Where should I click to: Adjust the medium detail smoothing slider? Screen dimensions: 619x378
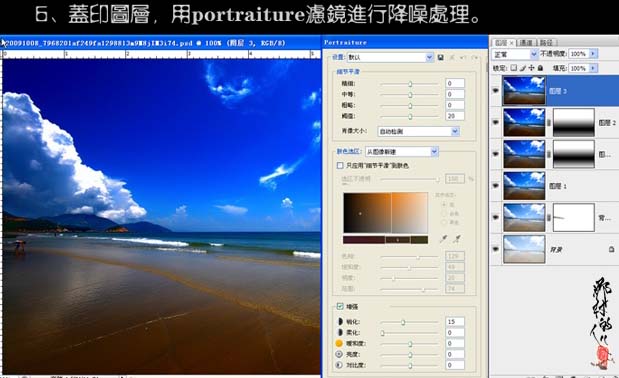[409, 95]
